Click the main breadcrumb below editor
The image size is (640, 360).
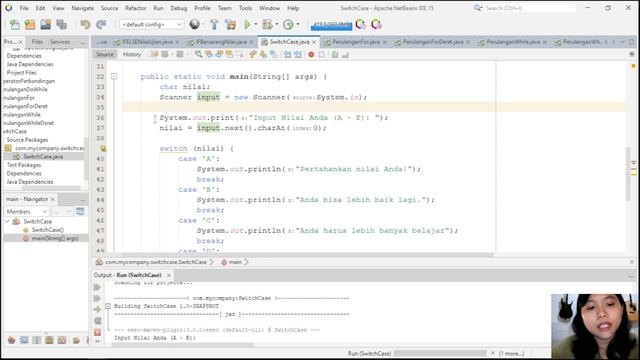click(x=235, y=262)
